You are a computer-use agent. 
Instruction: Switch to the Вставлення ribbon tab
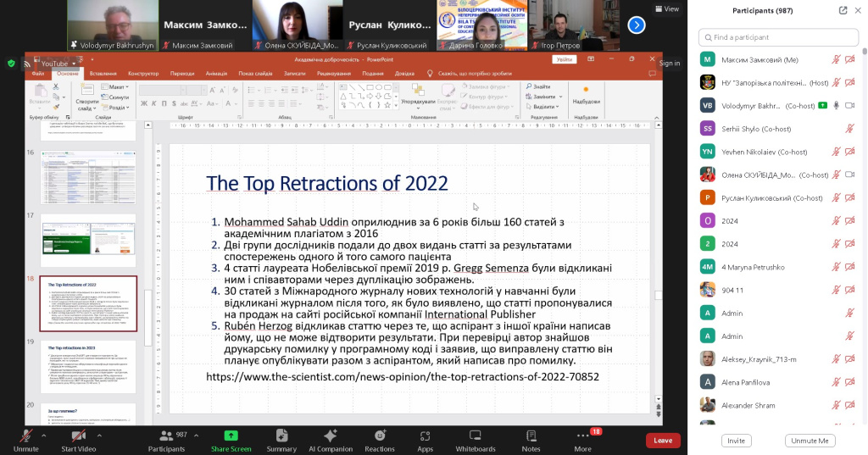[103, 73]
